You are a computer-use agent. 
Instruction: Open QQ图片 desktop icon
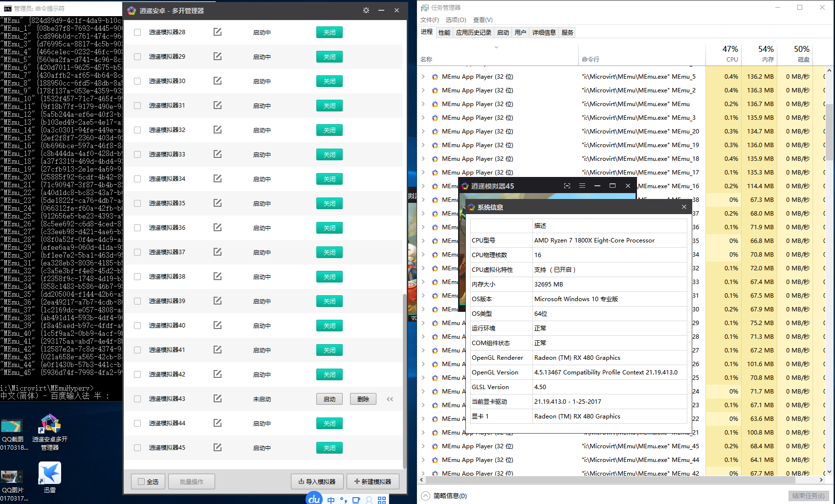click(13, 485)
